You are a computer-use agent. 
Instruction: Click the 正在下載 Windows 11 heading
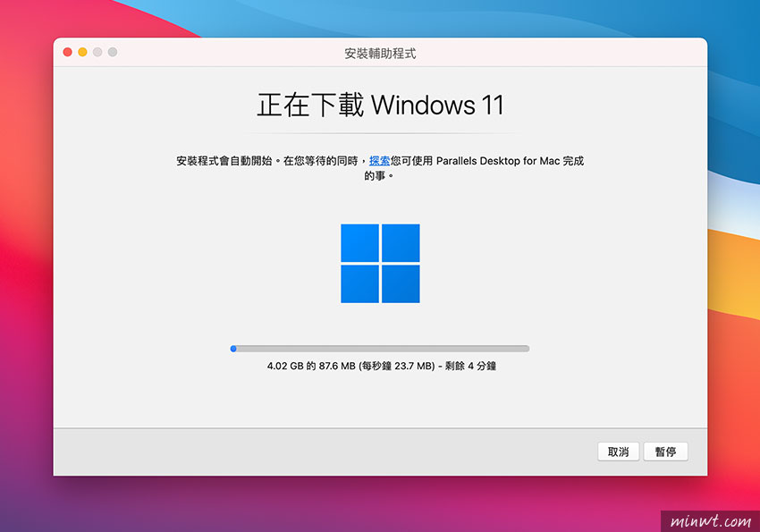click(381, 105)
